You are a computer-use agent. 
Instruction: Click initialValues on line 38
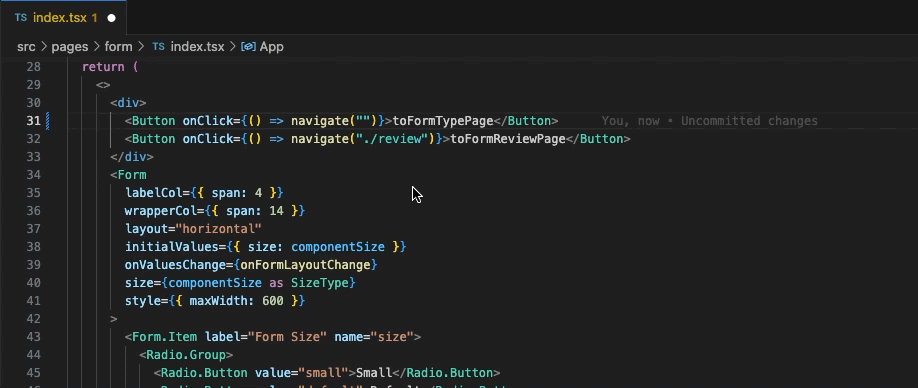click(172, 247)
